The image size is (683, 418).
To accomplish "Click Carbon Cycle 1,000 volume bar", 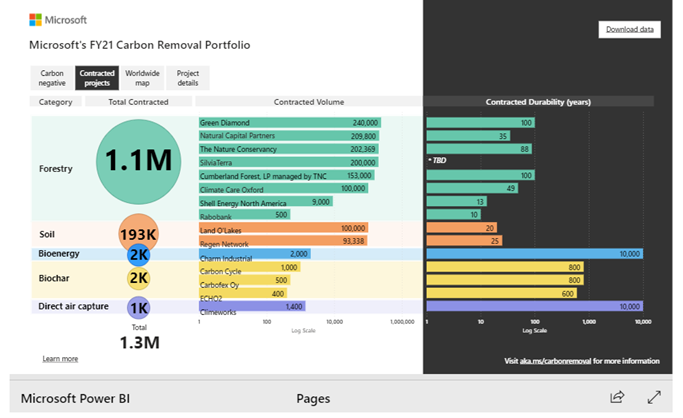I will coord(250,267).
